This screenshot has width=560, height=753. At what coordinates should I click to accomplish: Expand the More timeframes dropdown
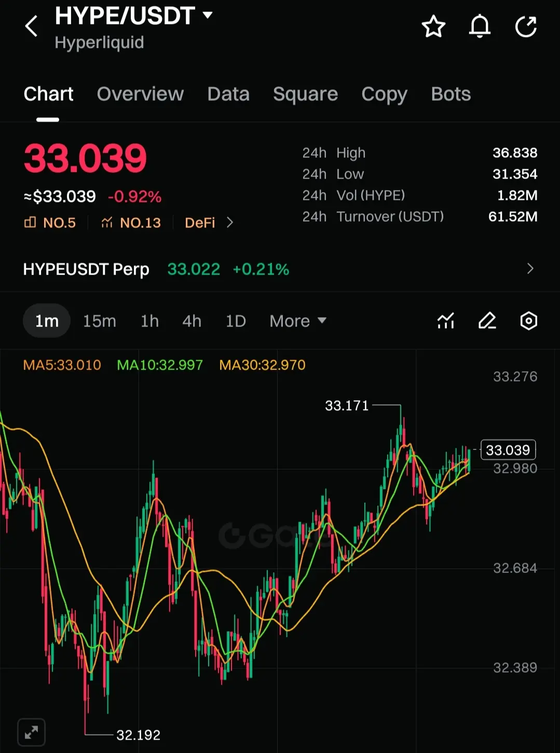[298, 321]
